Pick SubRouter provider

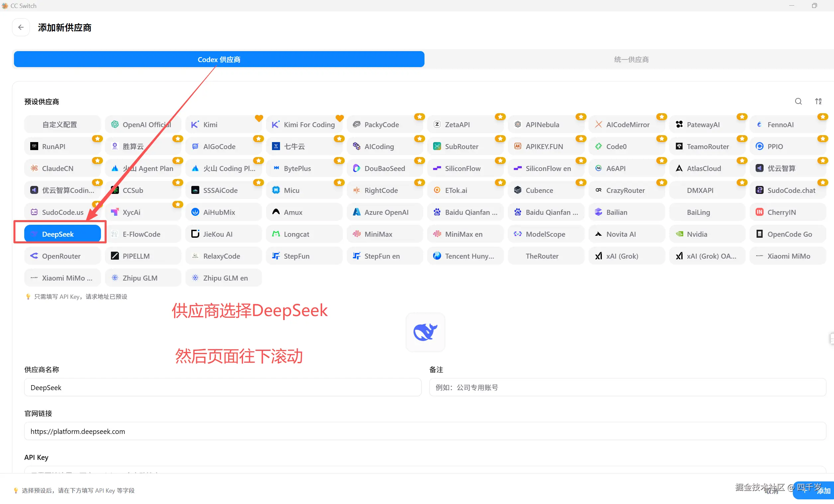tap(465, 146)
